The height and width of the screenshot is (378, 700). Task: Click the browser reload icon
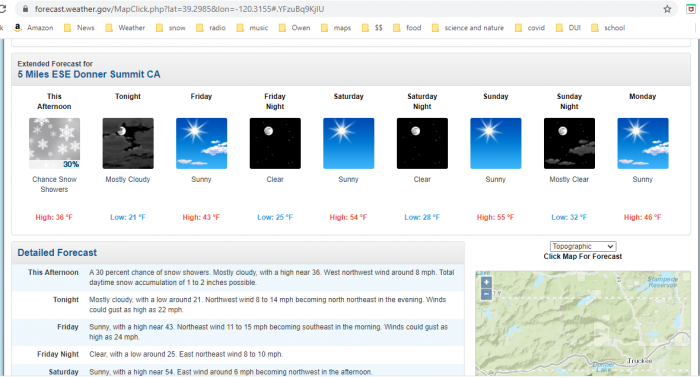tap(2, 9)
